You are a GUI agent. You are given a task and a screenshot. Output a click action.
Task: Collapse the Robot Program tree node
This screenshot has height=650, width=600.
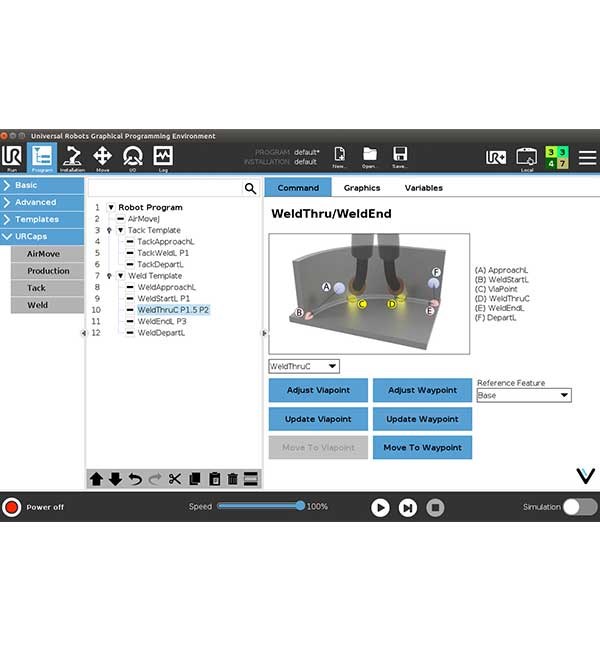111,207
